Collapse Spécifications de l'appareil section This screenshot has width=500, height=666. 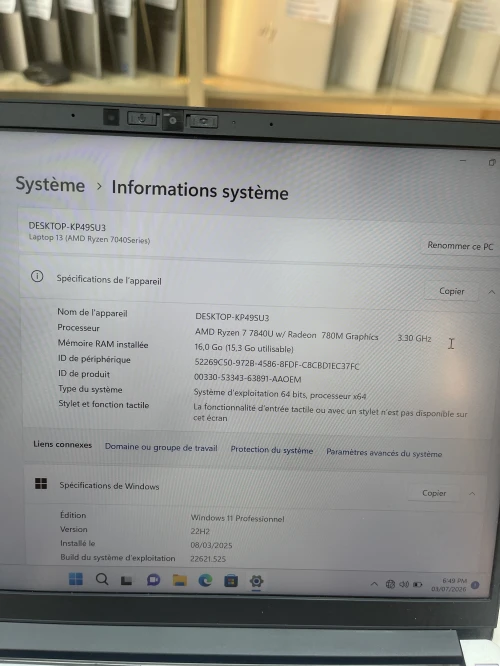[x=492, y=292]
